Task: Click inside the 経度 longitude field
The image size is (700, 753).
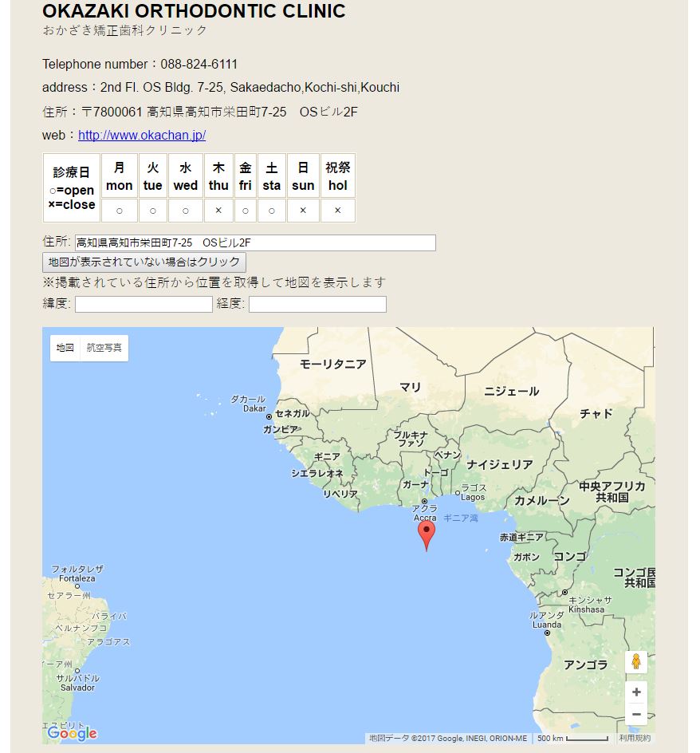Action: click(x=317, y=304)
